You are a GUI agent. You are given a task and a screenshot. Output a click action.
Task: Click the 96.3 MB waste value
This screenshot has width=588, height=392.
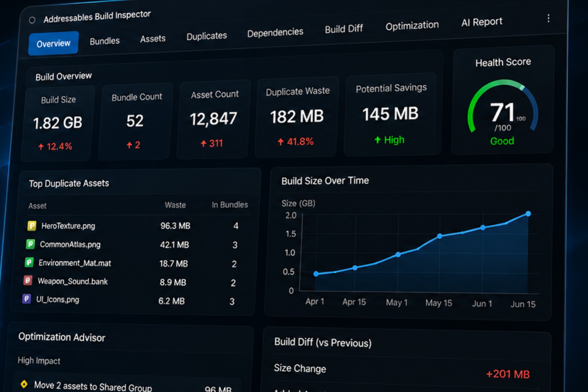click(175, 226)
